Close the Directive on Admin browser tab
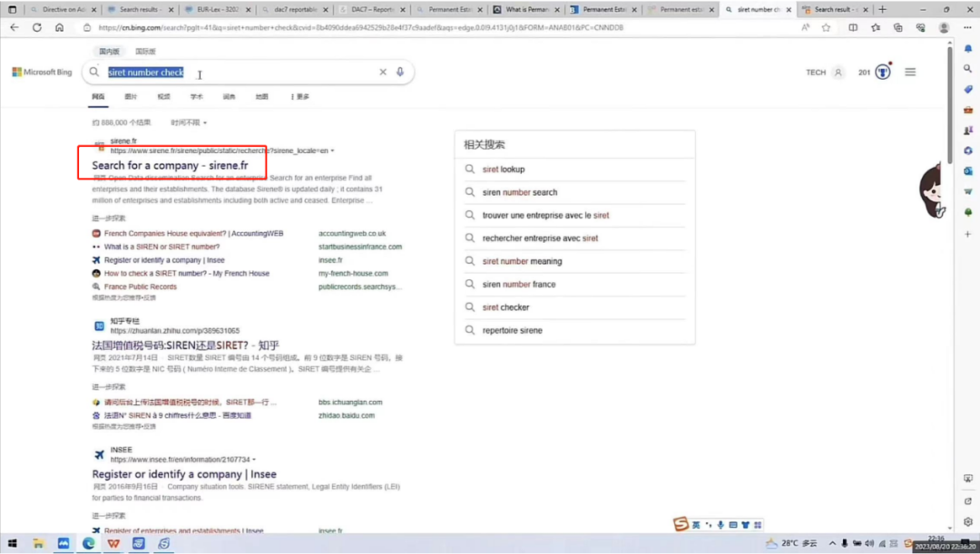 pyautogui.click(x=93, y=9)
